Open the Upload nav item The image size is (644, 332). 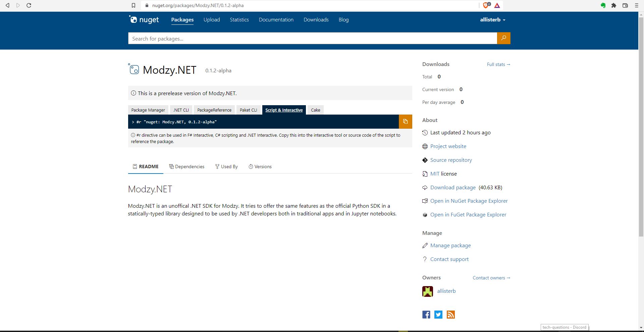(212, 19)
